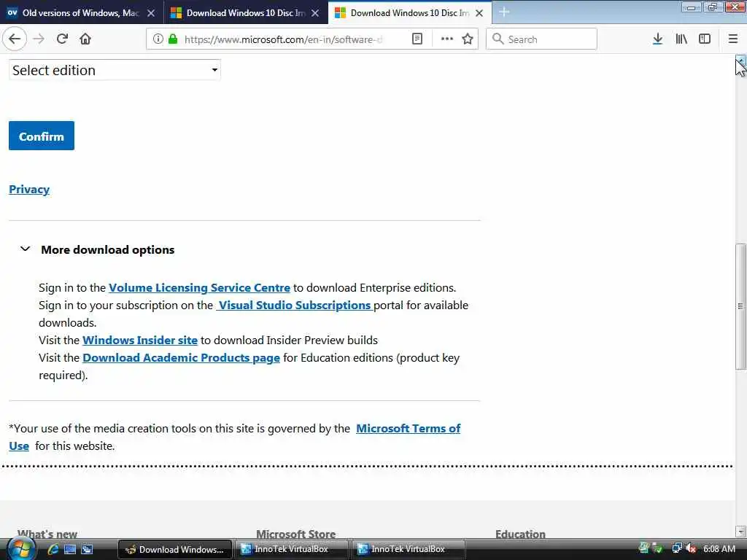Click the blue Confirm button

coord(42,136)
